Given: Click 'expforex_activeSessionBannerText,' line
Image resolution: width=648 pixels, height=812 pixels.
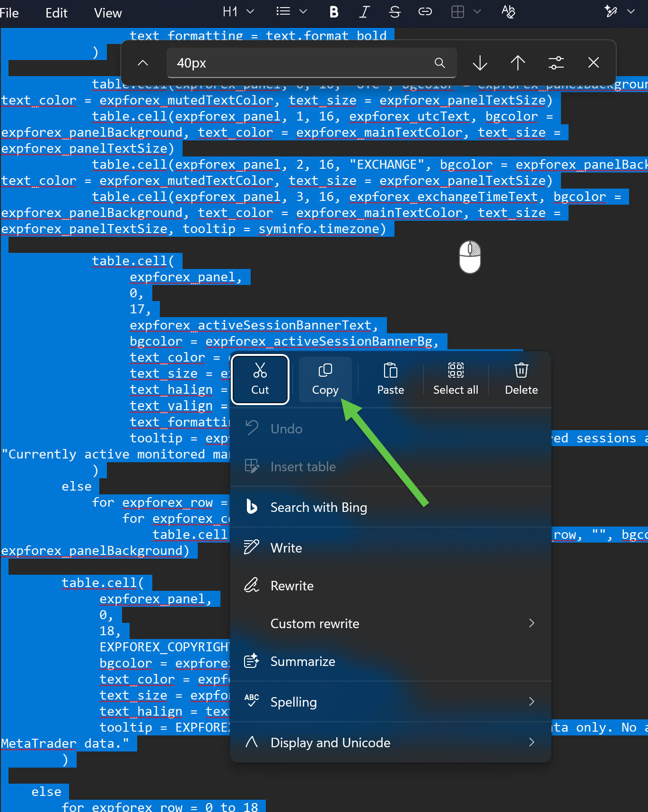Looking at the screenshot, I should [x=254, y=325].
